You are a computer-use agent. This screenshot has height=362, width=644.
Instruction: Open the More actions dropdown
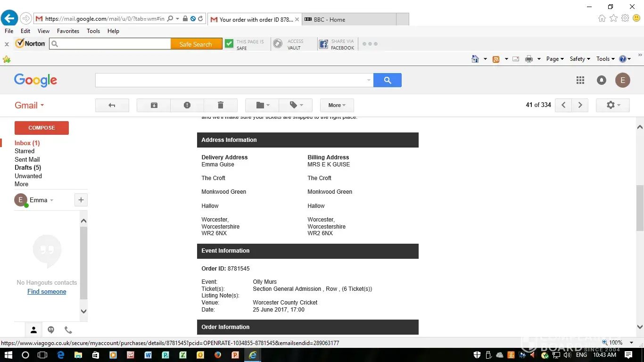pyautogui.click(x=337, y=105)
